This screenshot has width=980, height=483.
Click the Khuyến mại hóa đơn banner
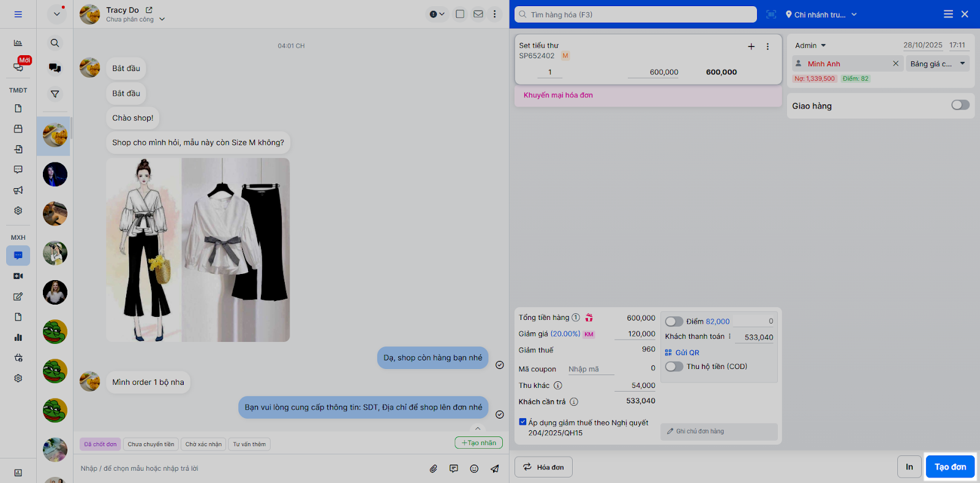click(648, 96)
